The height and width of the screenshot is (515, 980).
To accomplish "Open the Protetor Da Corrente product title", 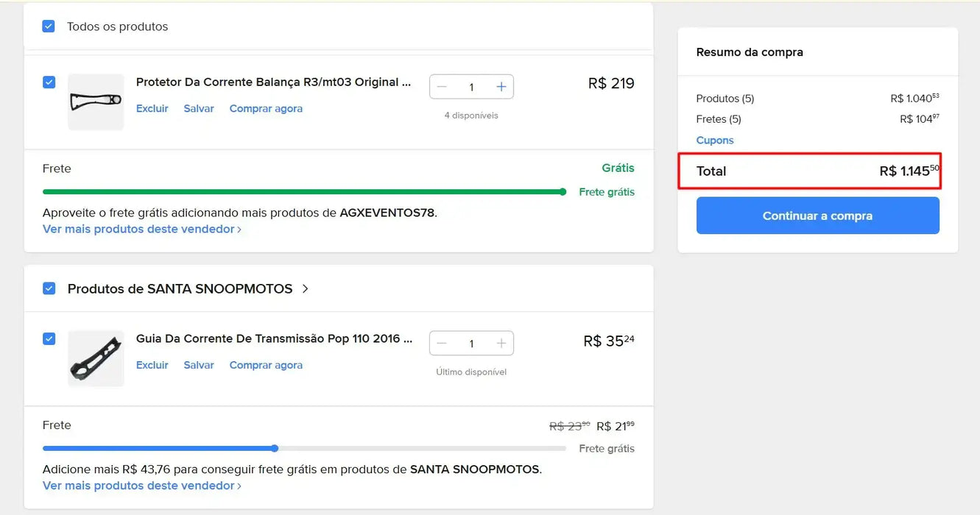I will (272, 82).
